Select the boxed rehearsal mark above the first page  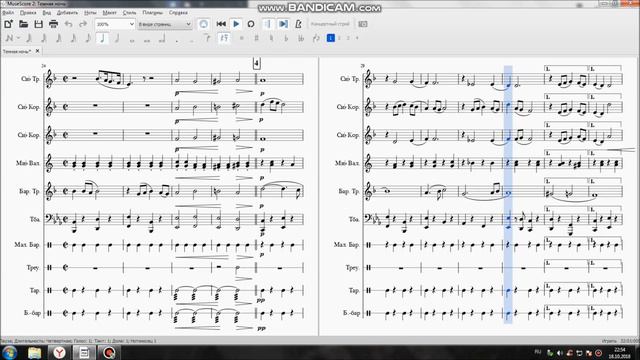257,64
